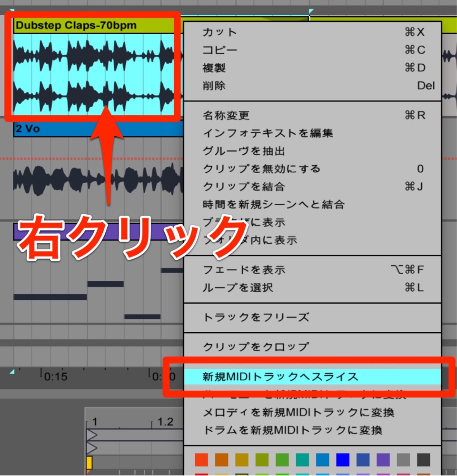
Task: Pick the olive clip color swatch
Action: [x=262, y=460]
